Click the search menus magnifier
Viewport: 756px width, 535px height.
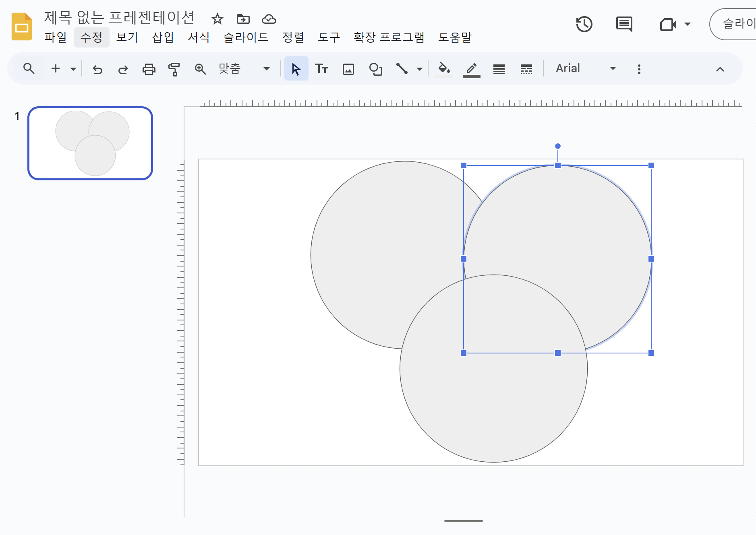point(29,68)
